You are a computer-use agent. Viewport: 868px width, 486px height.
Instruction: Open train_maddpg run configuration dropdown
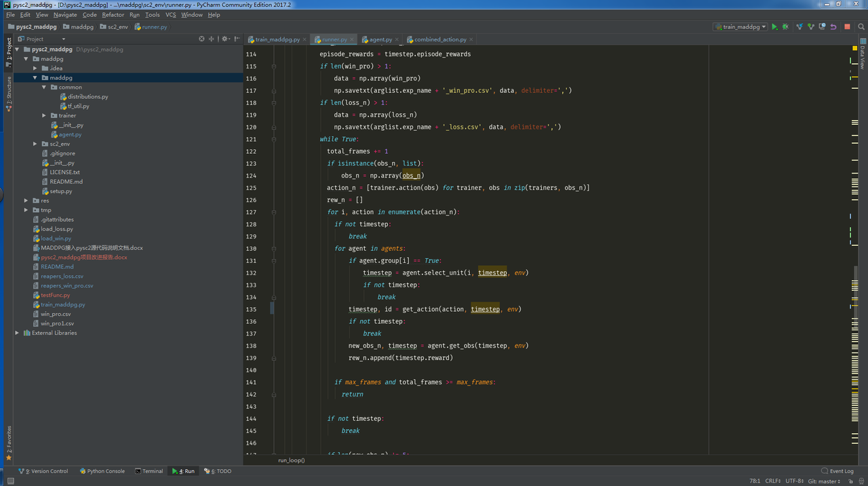(x=741, y=27)
